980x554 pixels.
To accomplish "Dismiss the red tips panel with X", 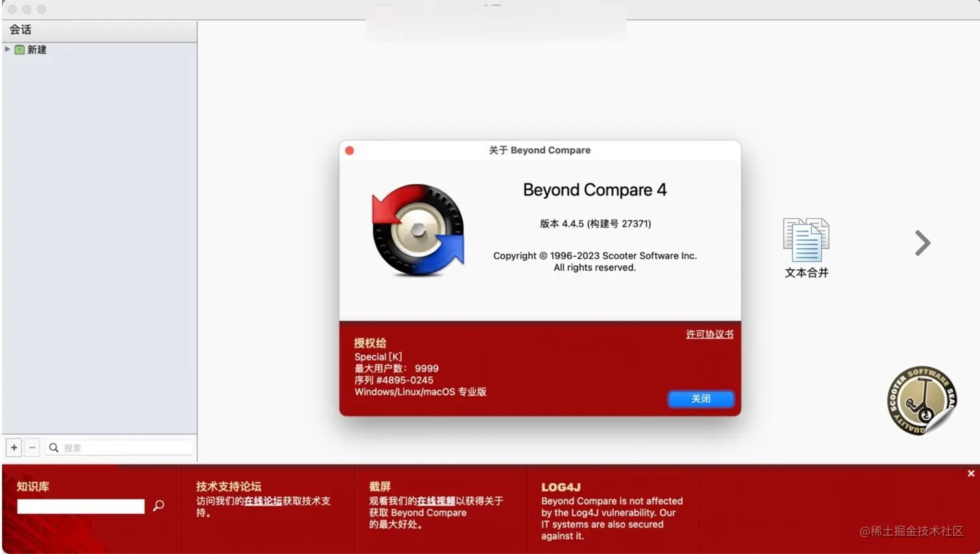I will pyautogui.click(x=971, y=474).
